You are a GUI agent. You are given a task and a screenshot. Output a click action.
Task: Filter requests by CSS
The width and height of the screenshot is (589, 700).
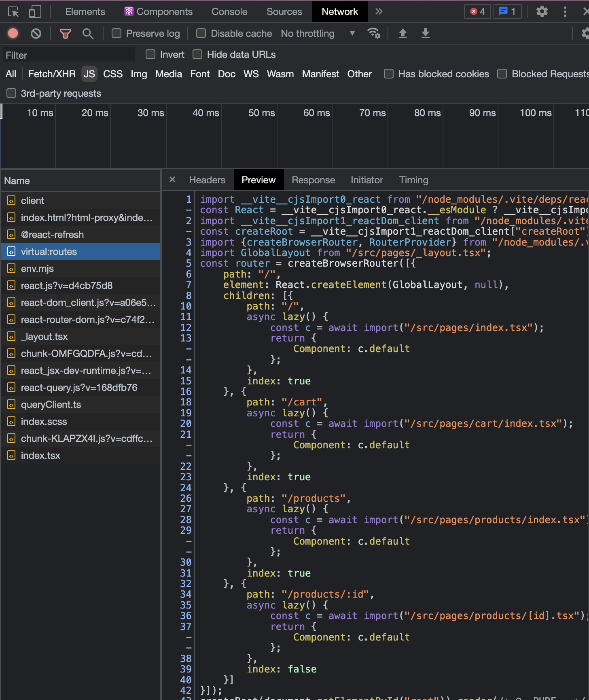(113, 74)
